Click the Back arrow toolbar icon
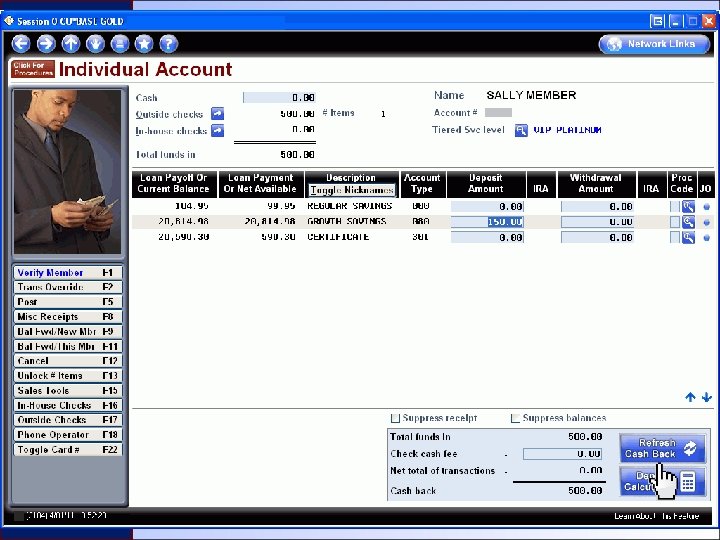 coord(21,44)
